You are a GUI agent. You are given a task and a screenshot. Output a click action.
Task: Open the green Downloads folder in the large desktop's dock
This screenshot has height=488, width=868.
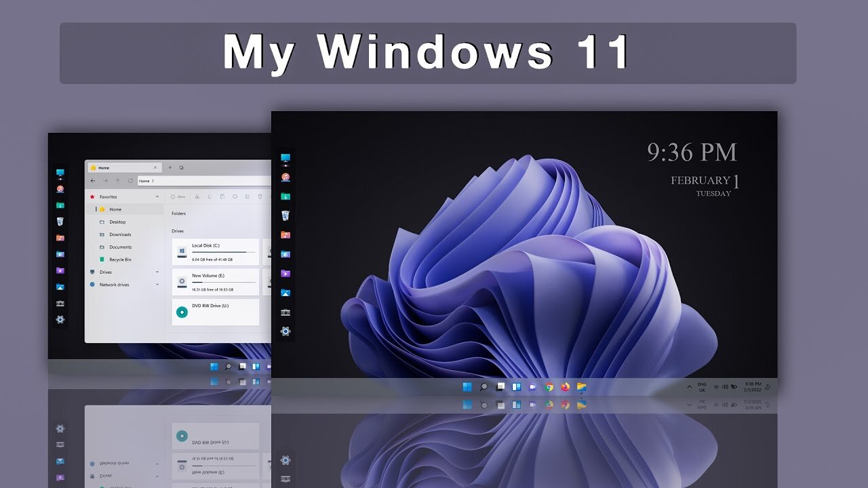tap(285, 197)
